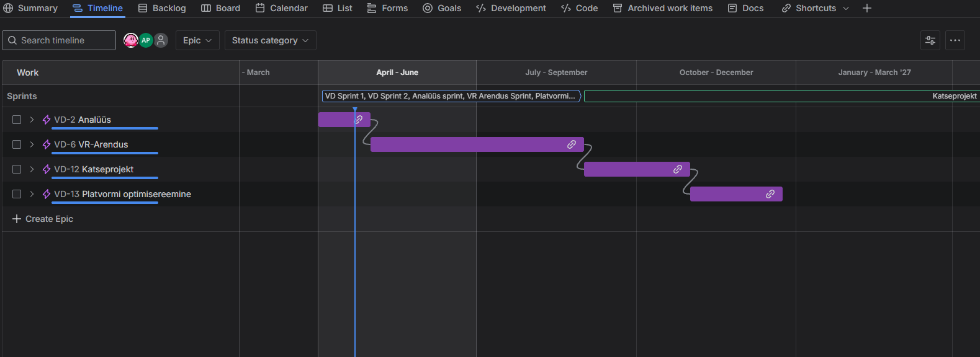Screen dimensions: 980x357
Task: Click the VD-2 epic lightning icon
Action: [x=47, y=120]
